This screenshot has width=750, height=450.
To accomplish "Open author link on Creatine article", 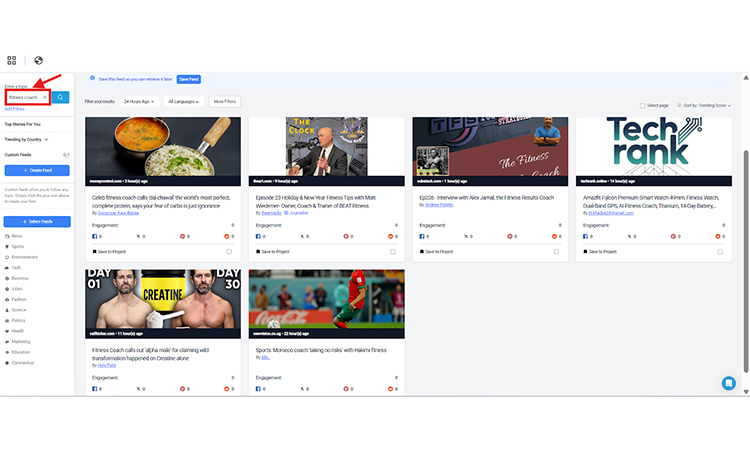I will tap(107, 365).
